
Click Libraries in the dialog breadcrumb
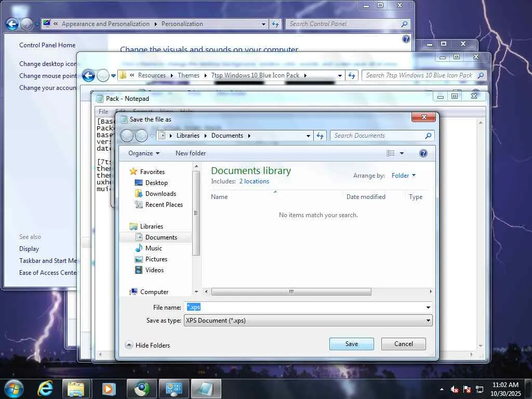188,136
